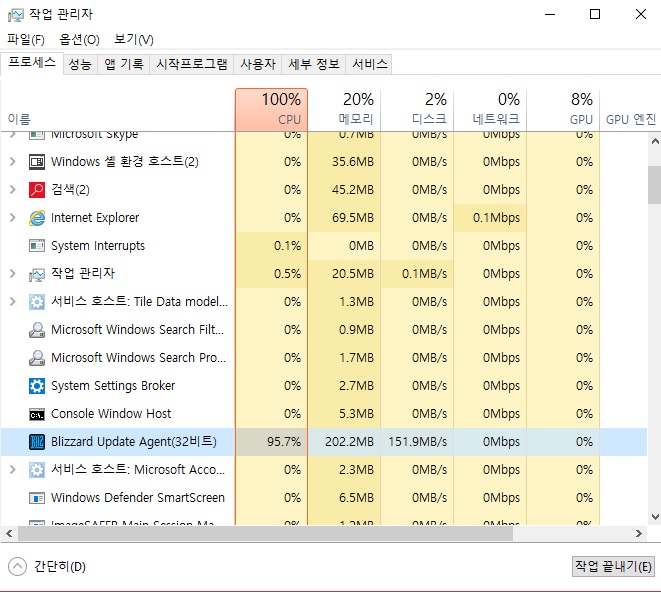Screen dimensions: 661x592
Task: Select the Windows Defender SmartScreen row name
Action: (x=138, y=498)
